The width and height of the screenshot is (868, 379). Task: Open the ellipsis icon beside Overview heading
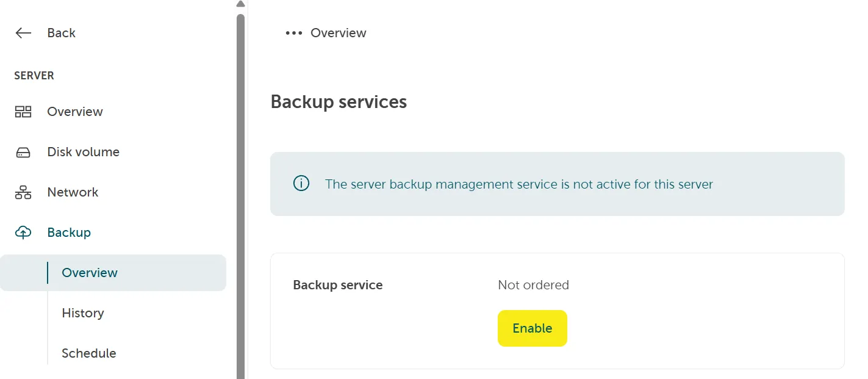(x=294, y=32)
